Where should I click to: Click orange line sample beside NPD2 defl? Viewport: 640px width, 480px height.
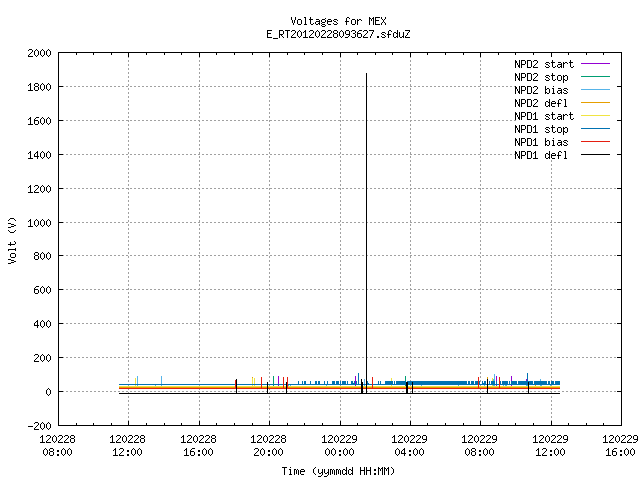pos(595,102)
